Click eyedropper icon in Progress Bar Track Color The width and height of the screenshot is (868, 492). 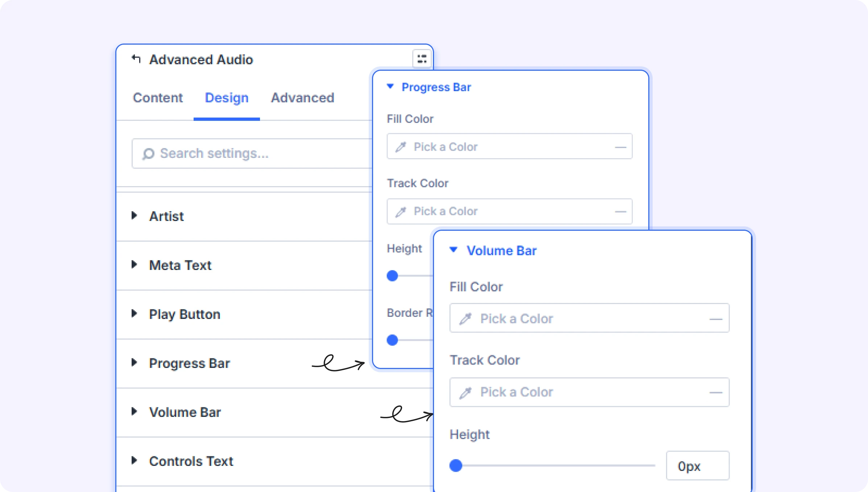click(x=401, y=212)
